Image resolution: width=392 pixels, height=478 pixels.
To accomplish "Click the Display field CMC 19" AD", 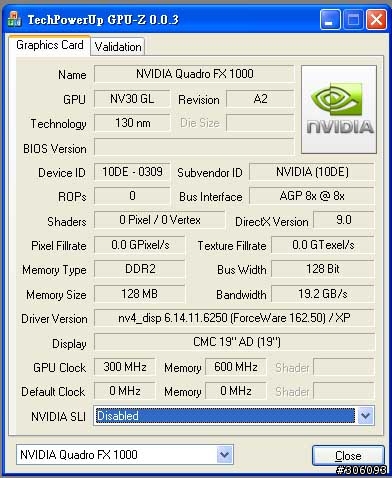I will pos(234,342).
